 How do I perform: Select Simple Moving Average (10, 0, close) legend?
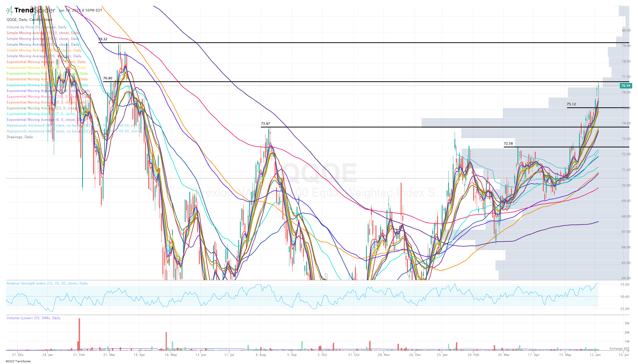(43, 33)
